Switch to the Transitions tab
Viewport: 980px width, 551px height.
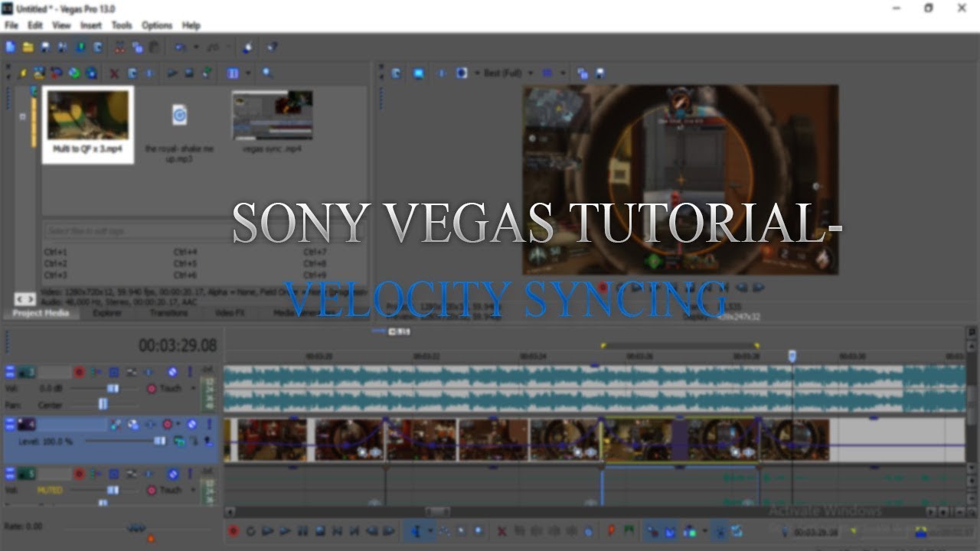168,313
